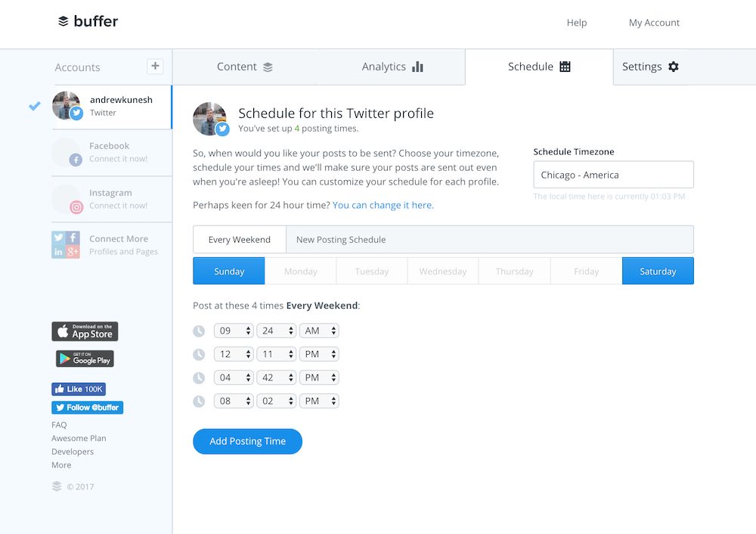This screenshot has width=756, height=534.
Task: Switch to the Analytics tab
Action: pyautogui.click(x=392, y=67)
